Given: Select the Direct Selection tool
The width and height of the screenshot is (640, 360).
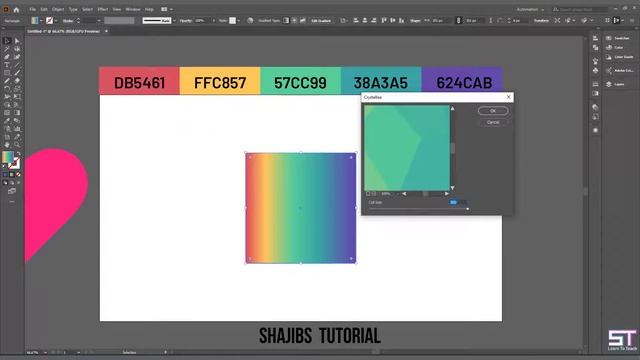Looking at the screenshot, I should point(17,41).
